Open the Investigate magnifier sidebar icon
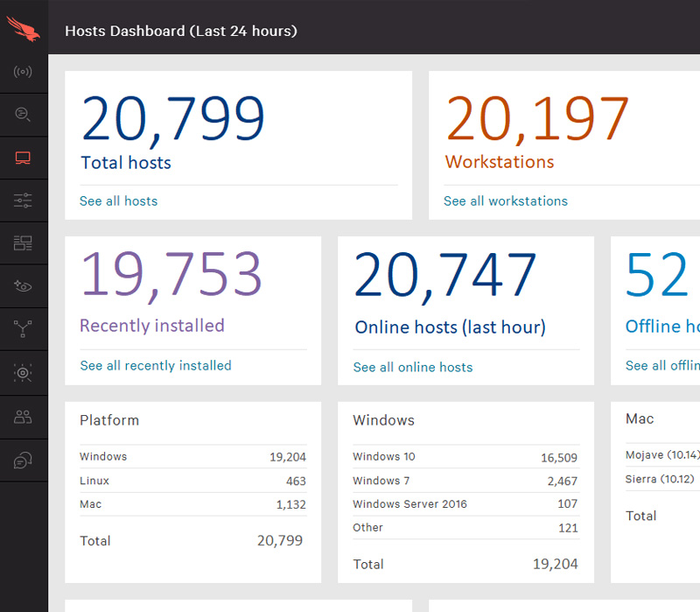 tap(24, 115)
